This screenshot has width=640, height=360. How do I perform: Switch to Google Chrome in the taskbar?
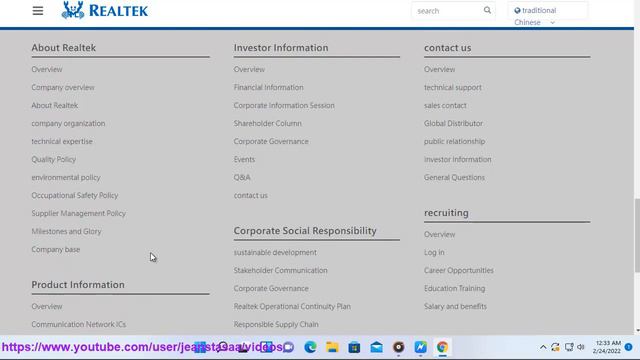pyautogui.click(x=442, y=347)
